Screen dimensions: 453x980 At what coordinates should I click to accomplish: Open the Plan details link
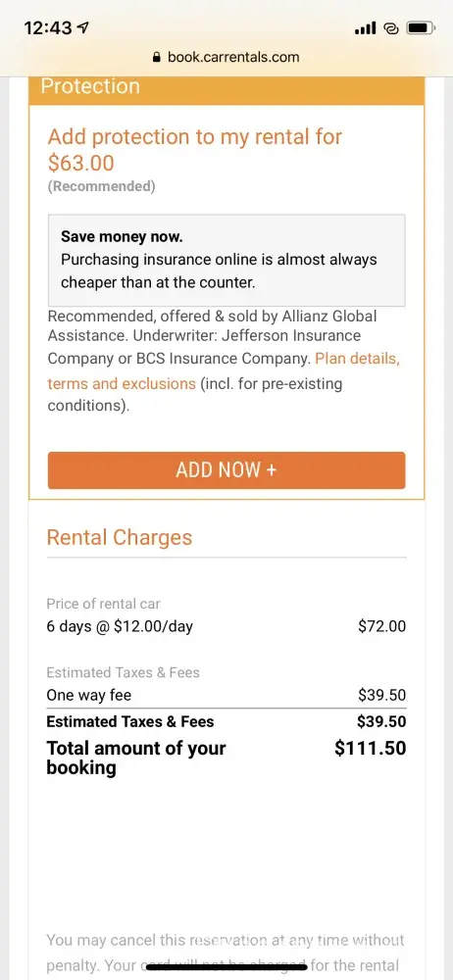click(x=357, y=359)
